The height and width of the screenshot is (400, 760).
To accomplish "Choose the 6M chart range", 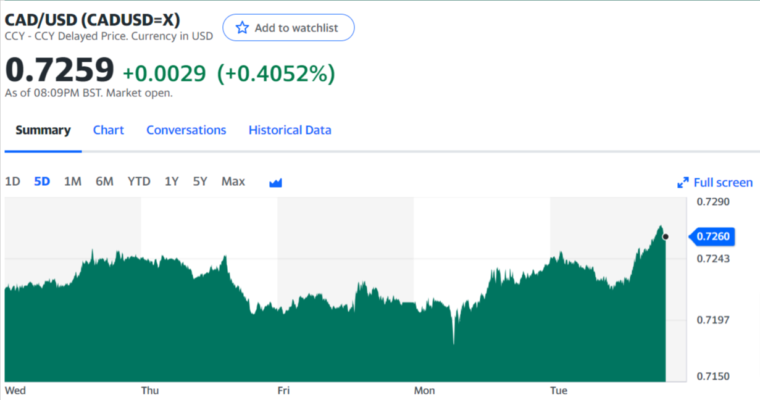I will 104,182.
